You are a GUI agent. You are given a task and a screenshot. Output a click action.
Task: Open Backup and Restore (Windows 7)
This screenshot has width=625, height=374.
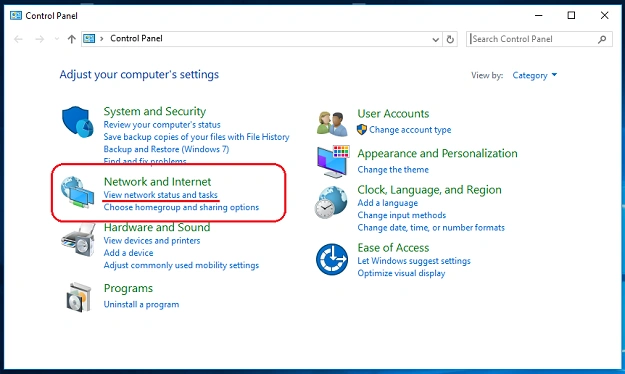coord(166,149)
